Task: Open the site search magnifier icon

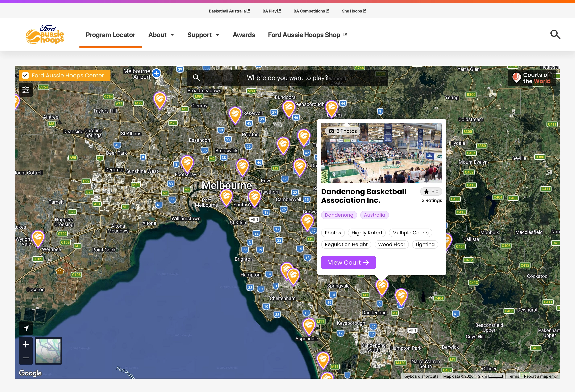Action: (x=555, y=35)
